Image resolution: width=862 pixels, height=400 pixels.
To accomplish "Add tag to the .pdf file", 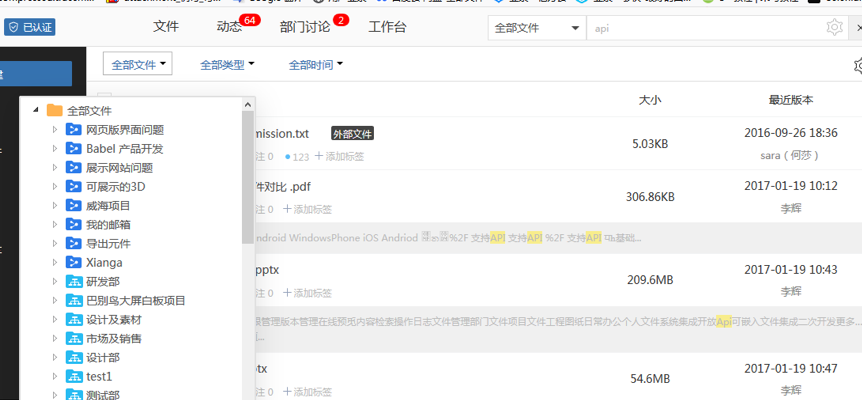I will [x=307, y=209].
